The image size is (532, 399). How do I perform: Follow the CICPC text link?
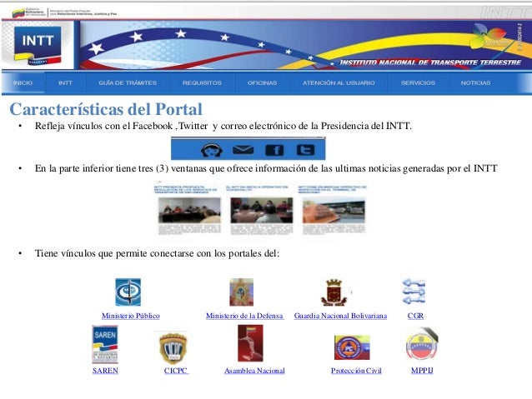(176, 371)
